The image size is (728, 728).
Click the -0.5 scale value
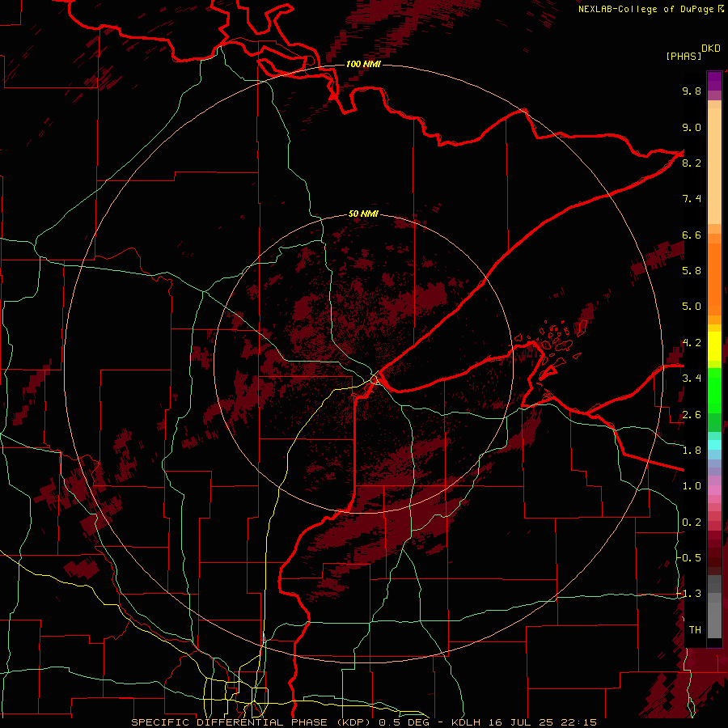[x=689, y=557]
